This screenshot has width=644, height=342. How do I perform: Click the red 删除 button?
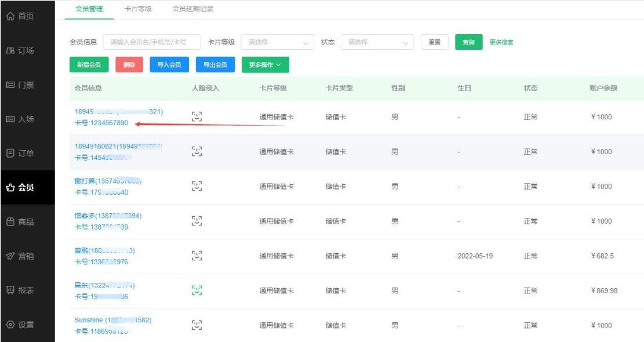point(129,65)
